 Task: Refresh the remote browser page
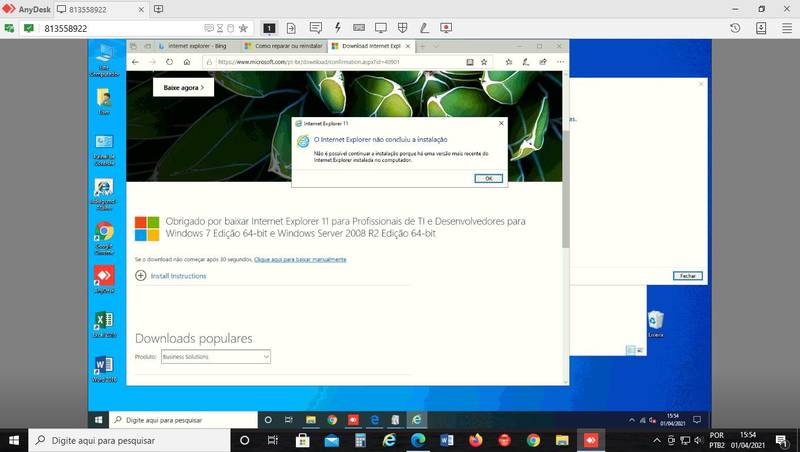tap(169, 62)
